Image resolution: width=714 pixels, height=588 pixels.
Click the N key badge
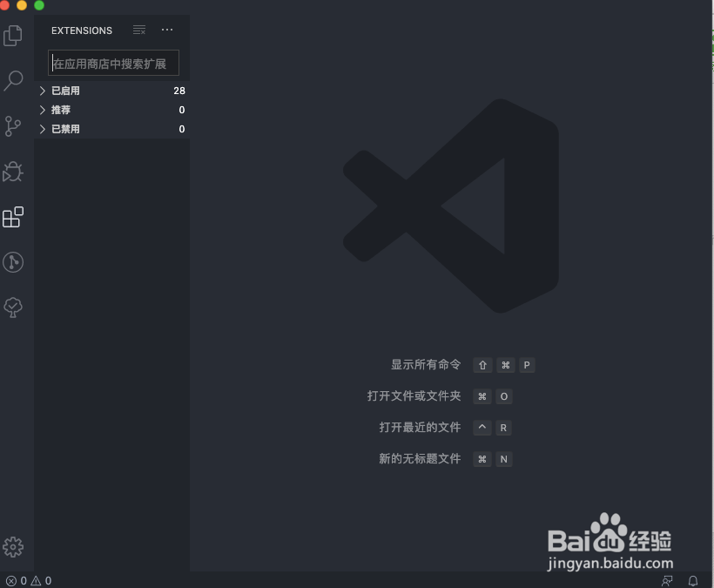[x=504, y=459]
